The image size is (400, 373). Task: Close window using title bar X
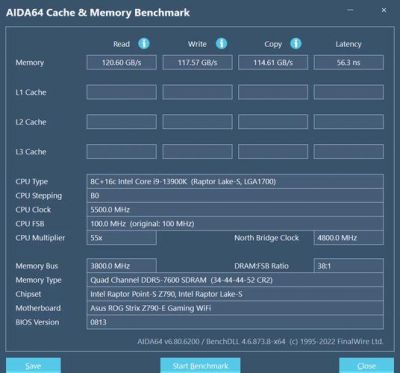(384, 10)
